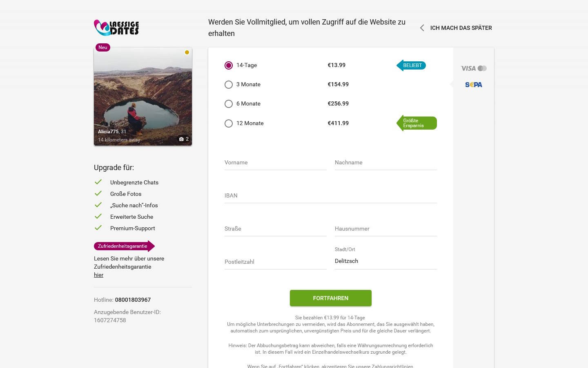Click the Neu badge on the profile card
This screenshot has width=588, height=368.
click(102, 47)
